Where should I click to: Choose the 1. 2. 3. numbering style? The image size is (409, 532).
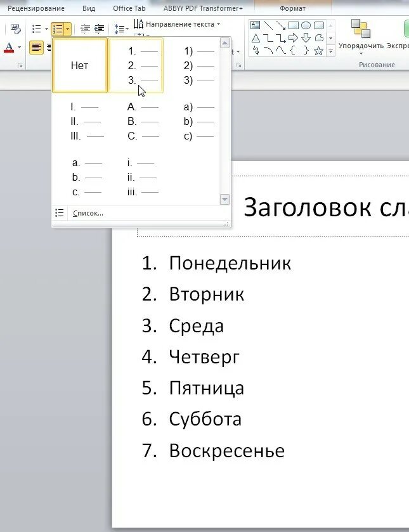click(x=136, y=65)
